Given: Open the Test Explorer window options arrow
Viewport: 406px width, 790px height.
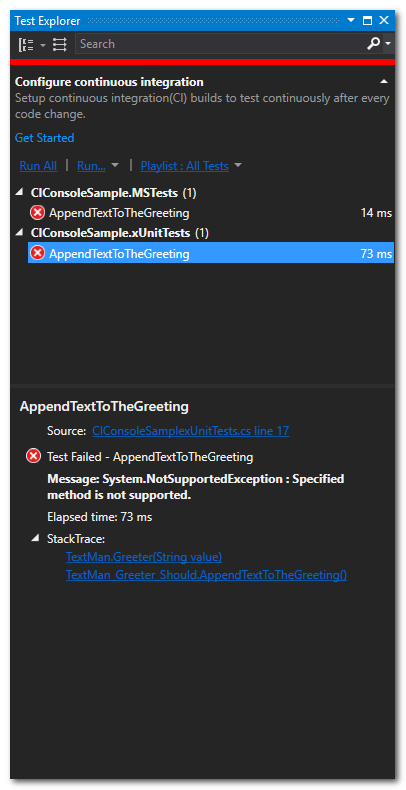Looking at the screenshot, I should point(351,21).
